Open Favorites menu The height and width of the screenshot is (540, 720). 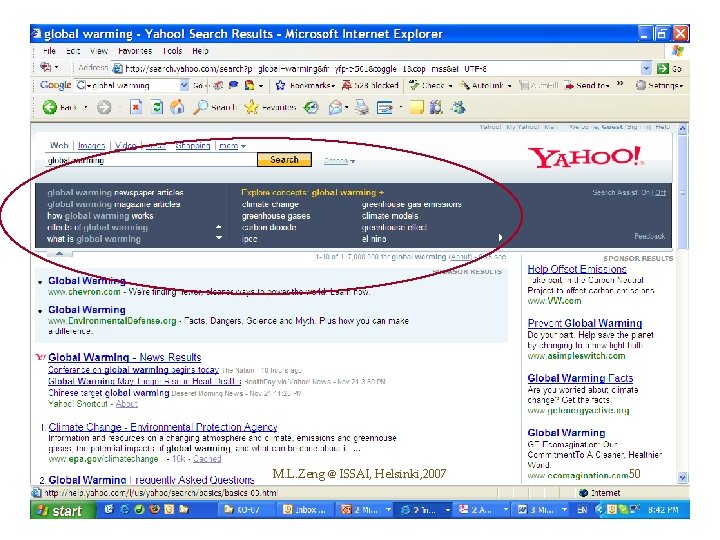tap(135, 51)
